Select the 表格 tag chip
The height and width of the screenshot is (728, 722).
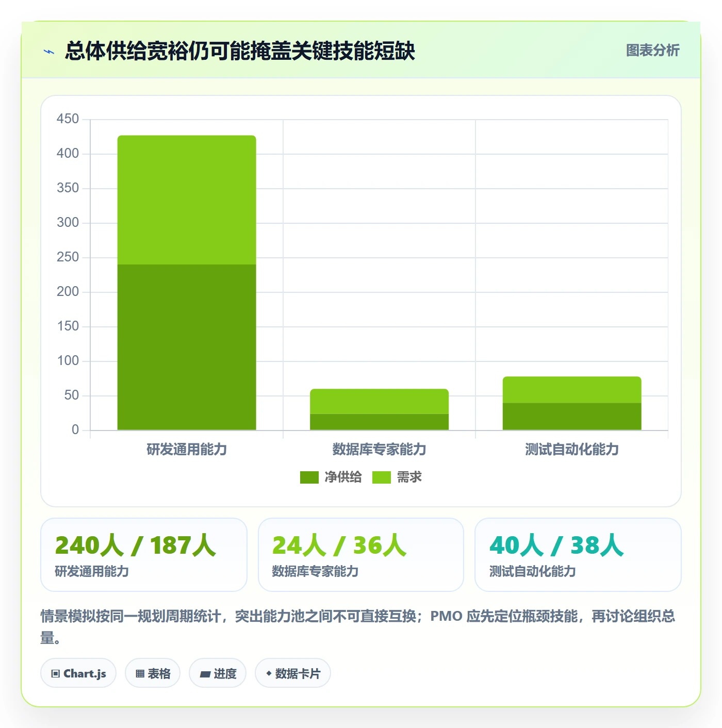pos(153,673)
